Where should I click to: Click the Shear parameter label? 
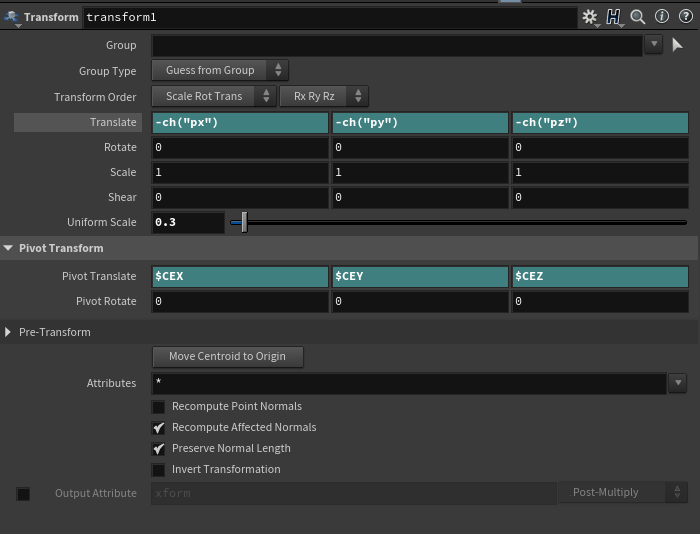(122, 197)
